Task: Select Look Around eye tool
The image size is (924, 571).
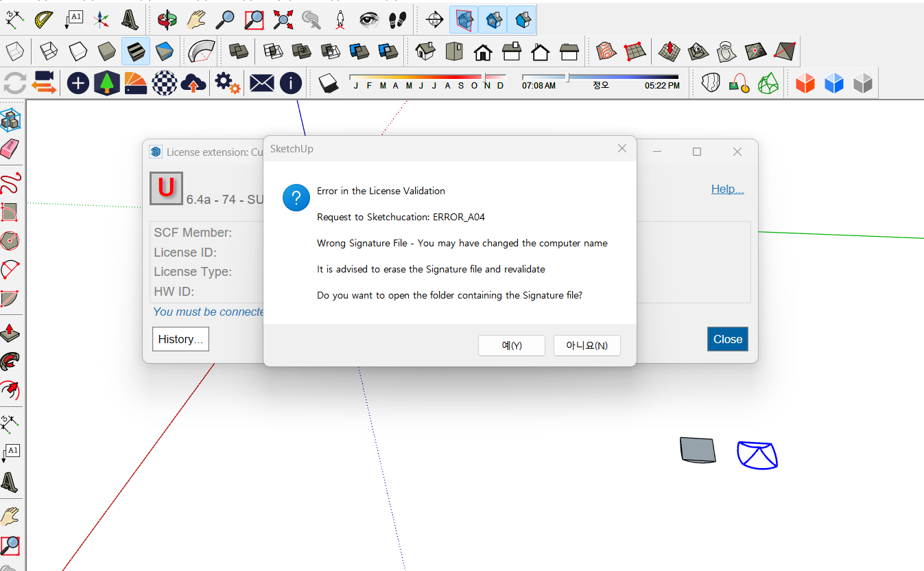Action: 370,19
